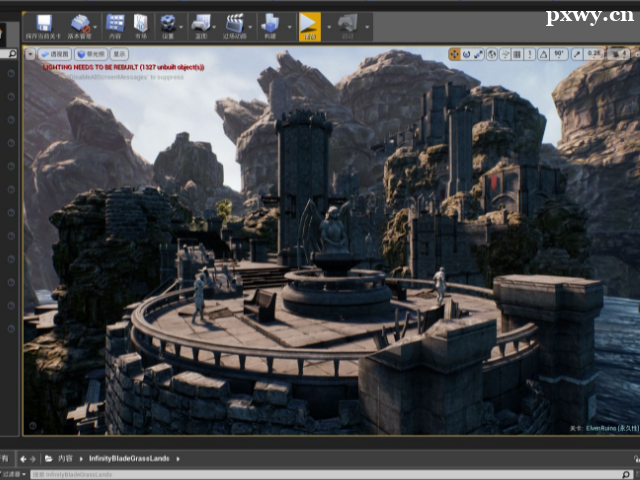Open the Perspective view mode menu

(58, 54)
